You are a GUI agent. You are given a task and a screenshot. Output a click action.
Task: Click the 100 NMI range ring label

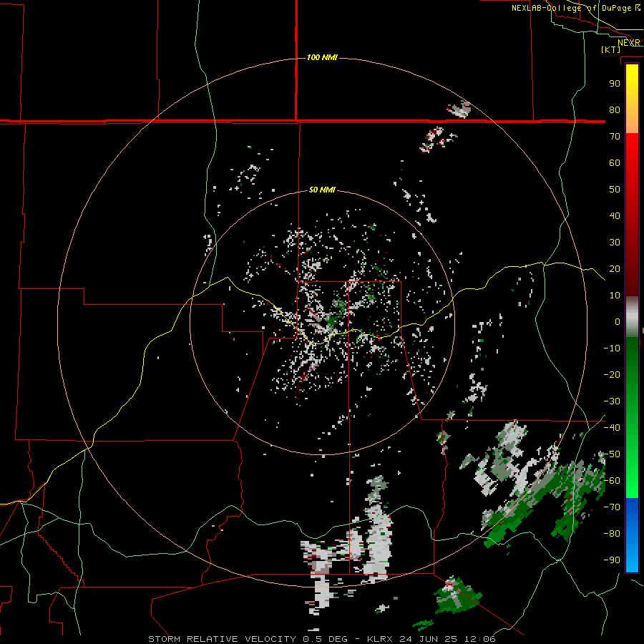point(322,57)
